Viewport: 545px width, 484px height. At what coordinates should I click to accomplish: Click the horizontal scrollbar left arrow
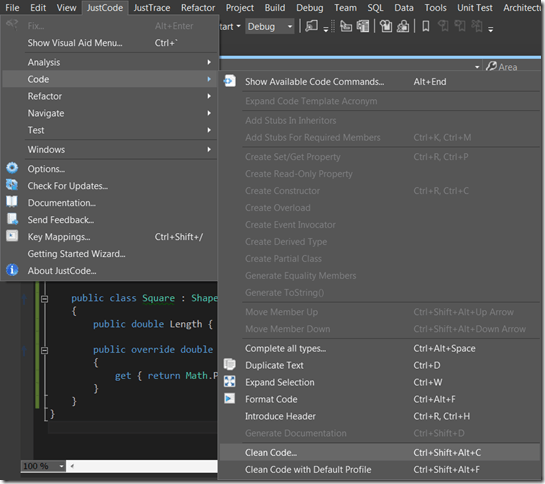click(x=72, y=466)
